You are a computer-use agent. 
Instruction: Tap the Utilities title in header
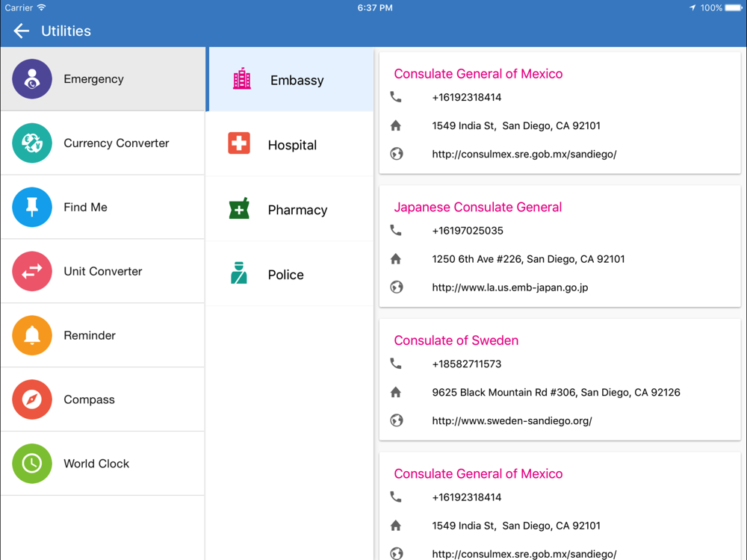[x=66, y=31]
